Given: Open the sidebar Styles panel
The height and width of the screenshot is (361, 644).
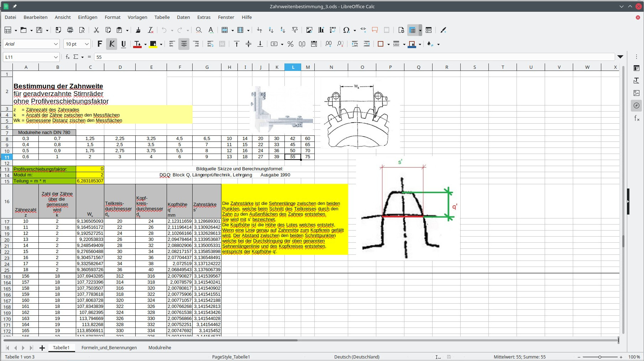Looking at the screenshot, I should (637, 81).
